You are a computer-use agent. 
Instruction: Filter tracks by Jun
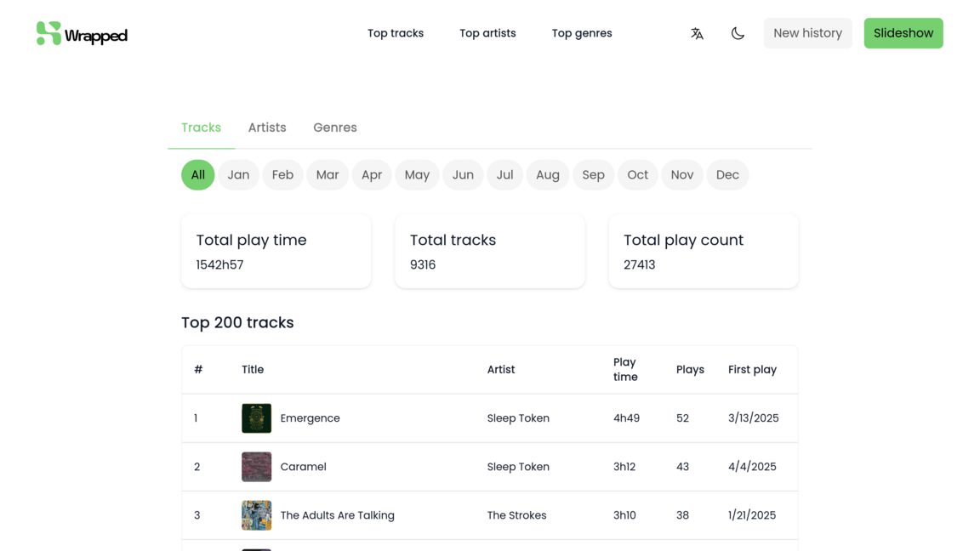tap(463, 174)
